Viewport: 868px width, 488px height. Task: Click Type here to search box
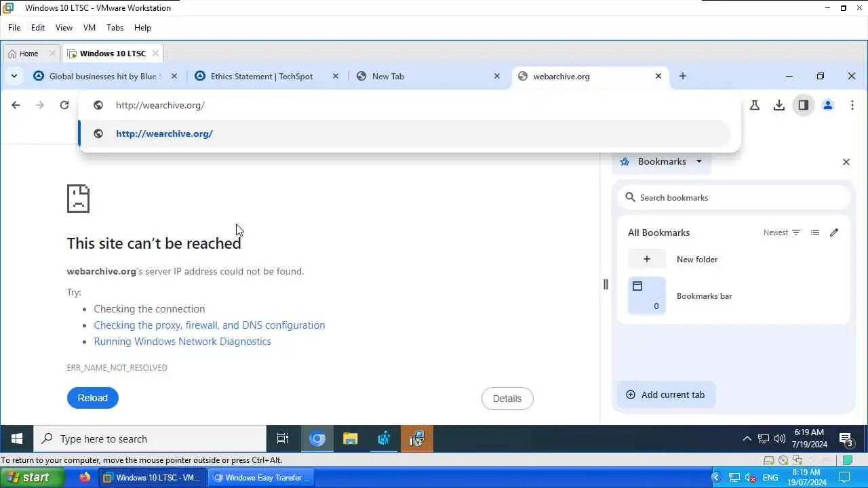[150, 439]
